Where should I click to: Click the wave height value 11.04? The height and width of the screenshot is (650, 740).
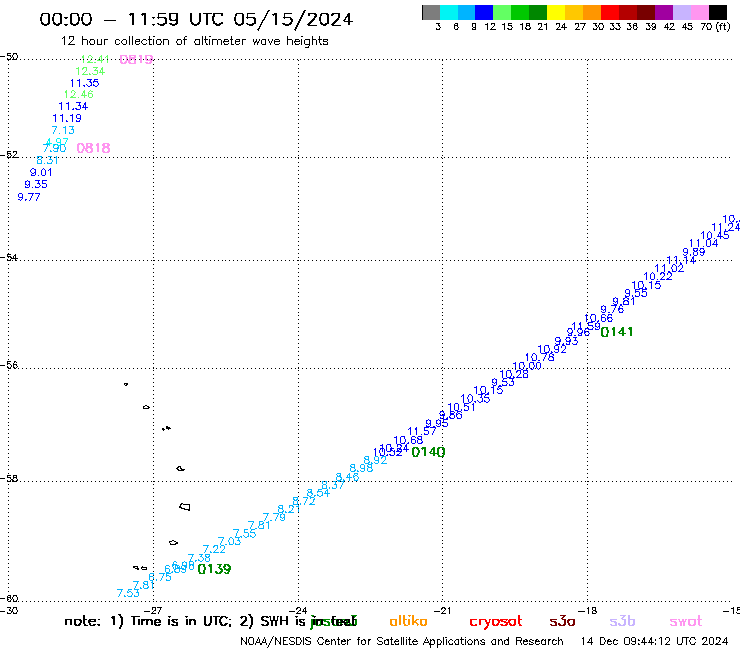tap(704, 244)
